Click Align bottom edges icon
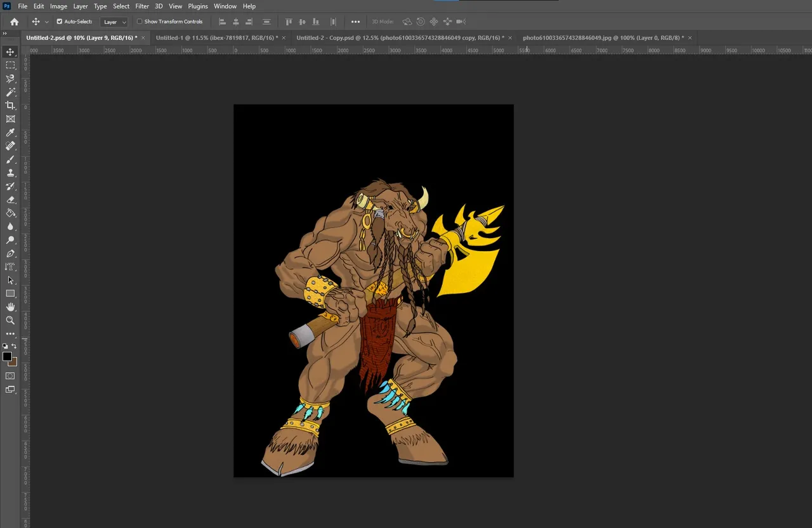The width and height of the screenshot is (812, 528). coord(315,22)
